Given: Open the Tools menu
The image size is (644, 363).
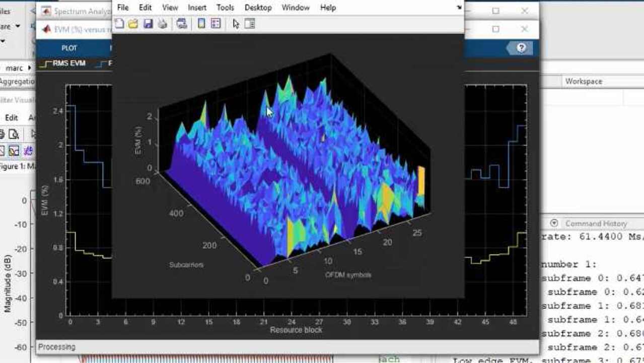Looking at the screenshot, I should pyautogui.click(x=225, y=8).
